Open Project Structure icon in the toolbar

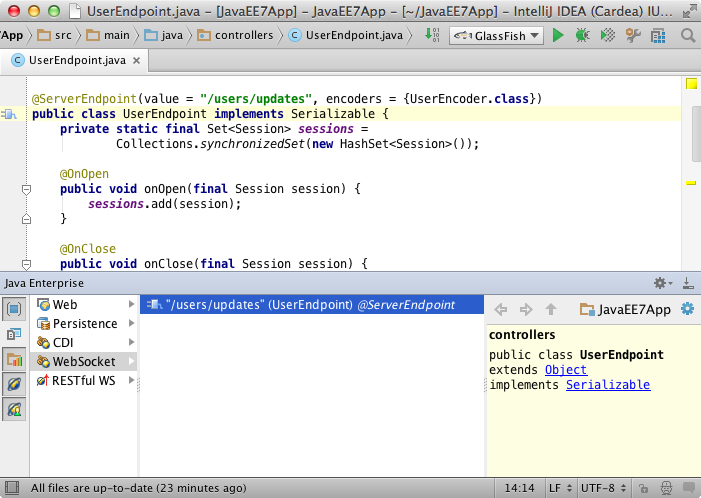coord(657,35)
